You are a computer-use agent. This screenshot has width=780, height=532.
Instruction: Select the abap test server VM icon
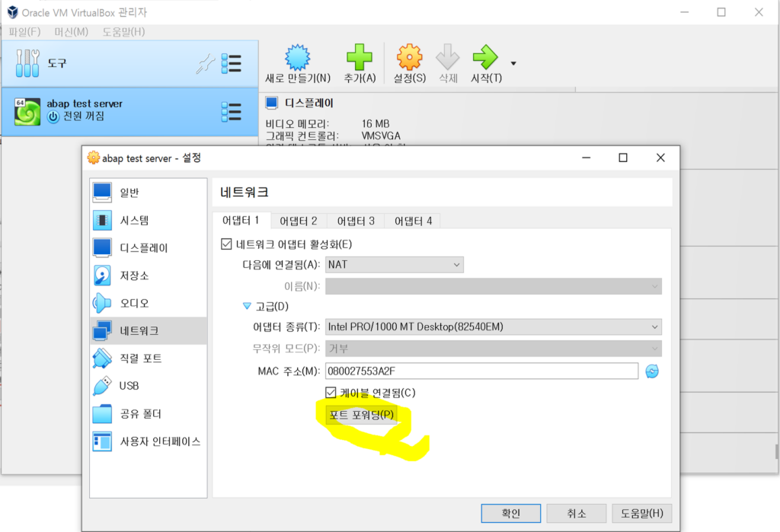tap(27, 112)
